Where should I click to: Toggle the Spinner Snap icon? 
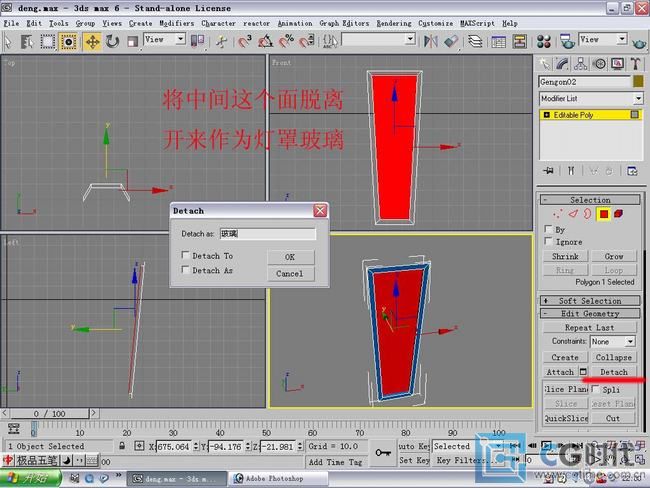pos(307,41)
